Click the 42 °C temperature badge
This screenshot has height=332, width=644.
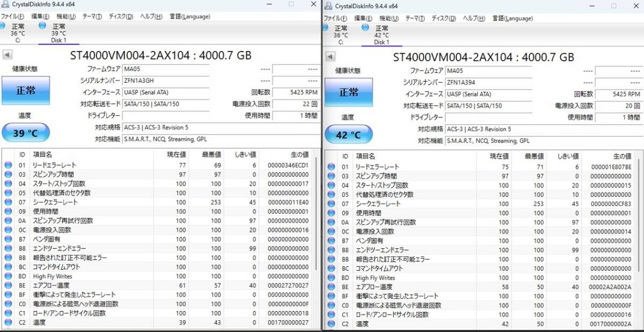[x=349, y=135]
